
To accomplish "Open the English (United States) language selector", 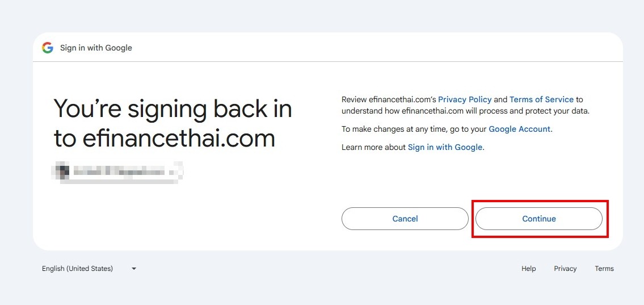I will pos(89,269).
